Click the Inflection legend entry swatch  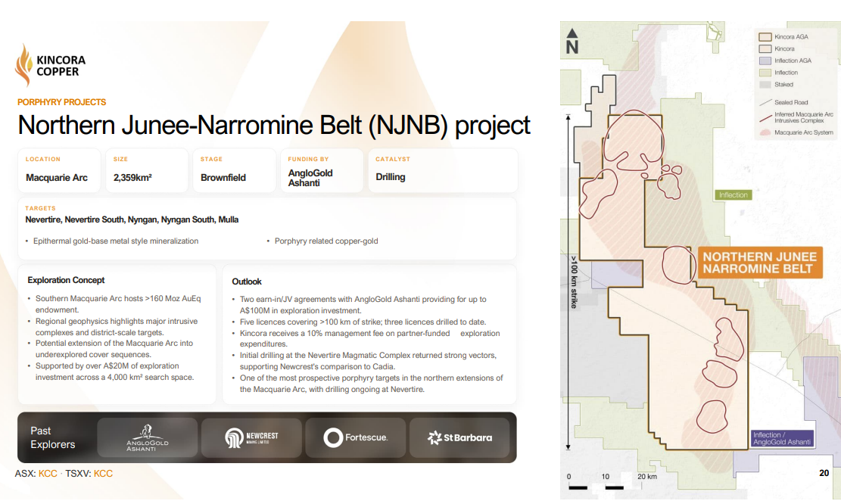(x=765, y=73)
